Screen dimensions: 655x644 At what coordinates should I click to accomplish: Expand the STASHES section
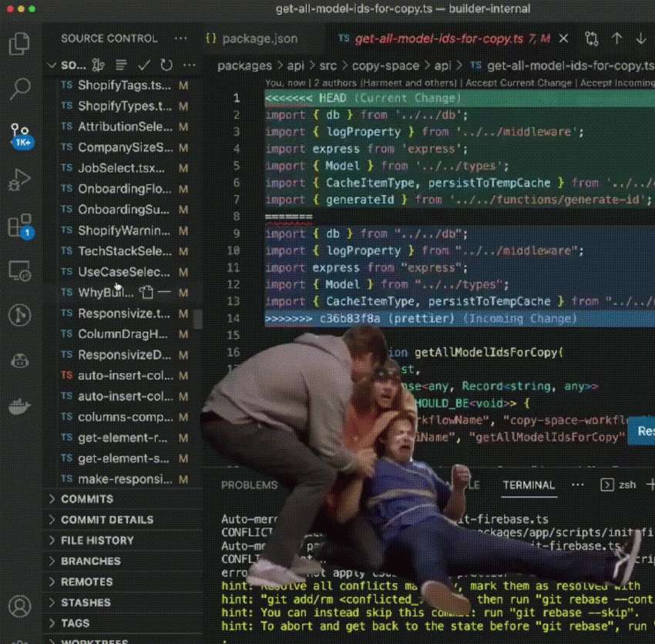pos(86,602)
